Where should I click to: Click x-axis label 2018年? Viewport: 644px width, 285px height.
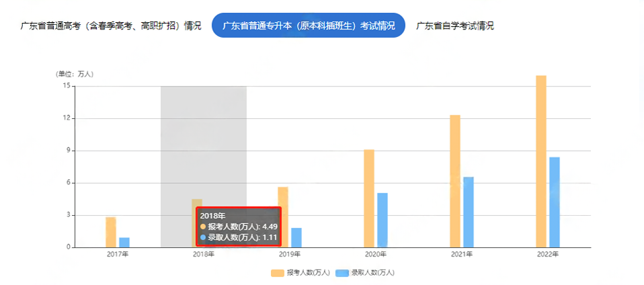point(204,255)
